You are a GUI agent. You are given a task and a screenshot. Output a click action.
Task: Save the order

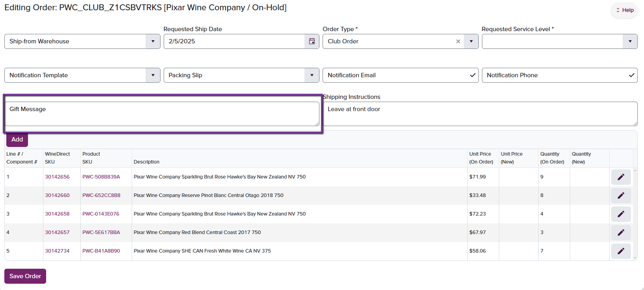tap(25, 276)
